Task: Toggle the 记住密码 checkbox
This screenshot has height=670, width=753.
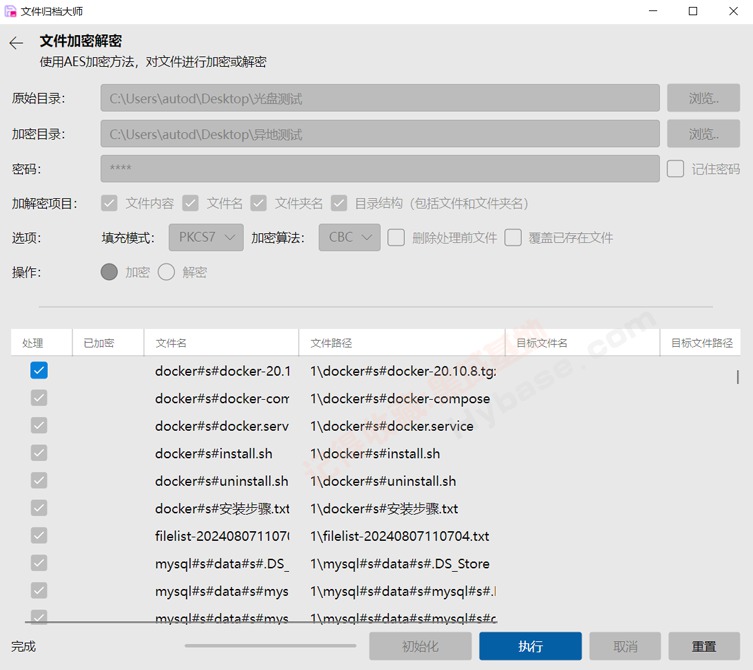Action: coord(676,169)
